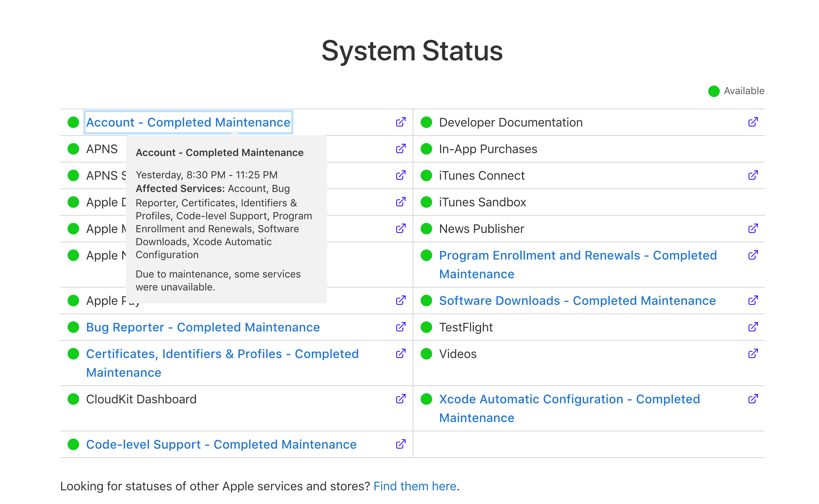Screen dimensions: 819x504
Task: Open external link icon for CloudKit Dashboard
Action: coord(401,399)
